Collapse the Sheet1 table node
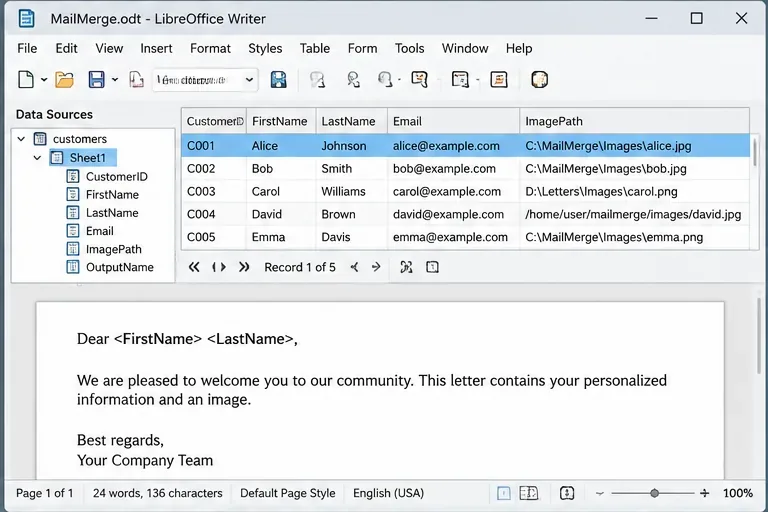The width and height of the screenshot is (768, 512). pyautogui.click(x=38, y=158)
